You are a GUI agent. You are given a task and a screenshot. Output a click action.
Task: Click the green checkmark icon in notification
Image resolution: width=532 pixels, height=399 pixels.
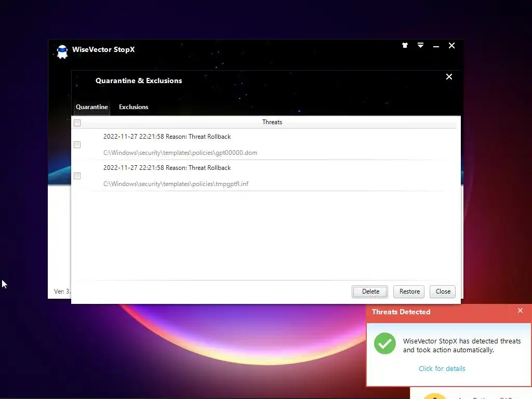(x=385, y=343)
